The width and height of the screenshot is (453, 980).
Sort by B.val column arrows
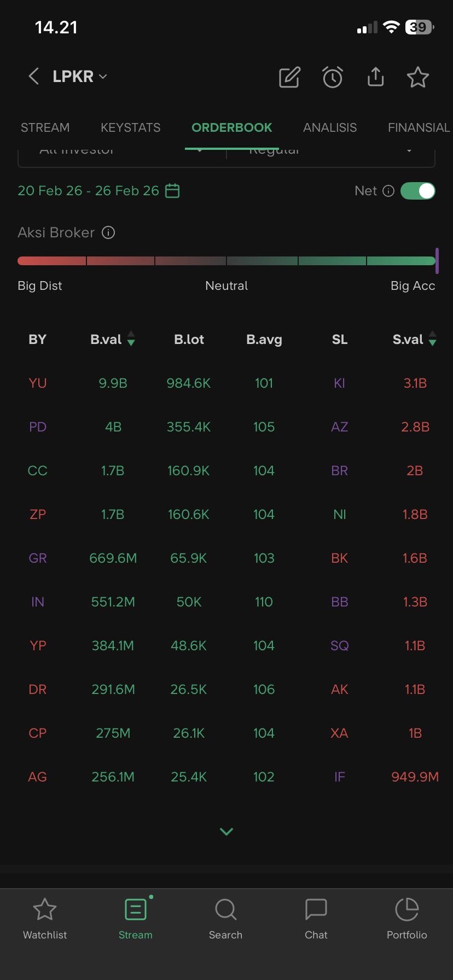point(131,339)
